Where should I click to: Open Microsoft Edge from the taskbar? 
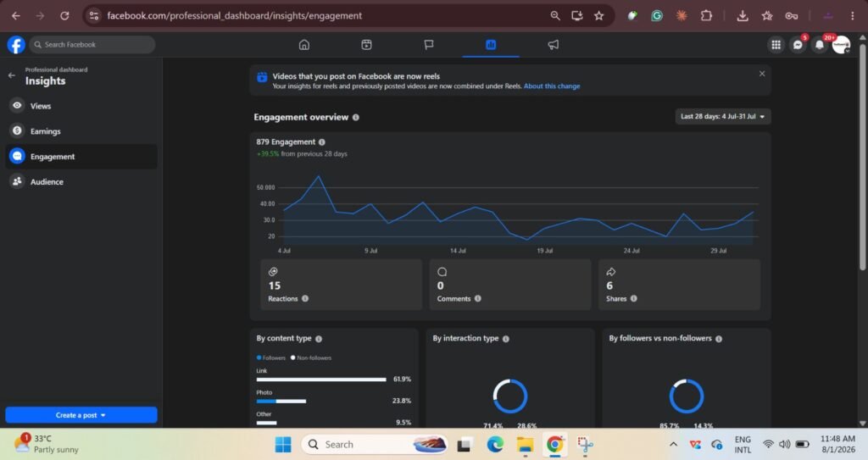tap(495, 445)
